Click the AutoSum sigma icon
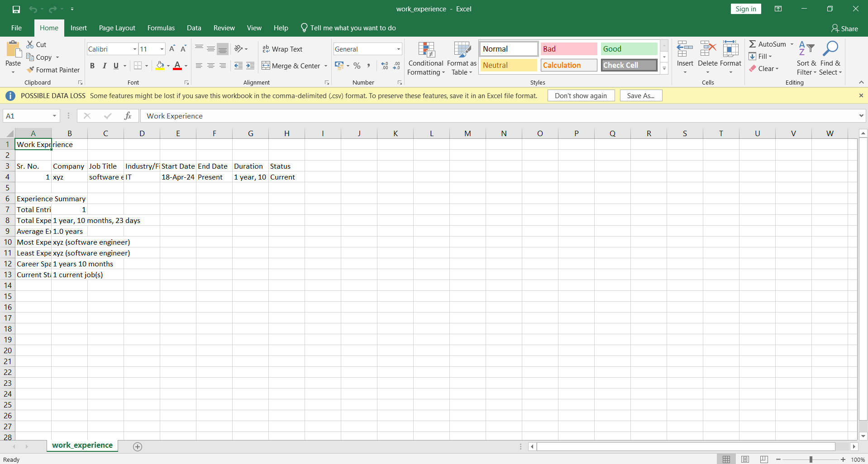The height and width of the screenshot is (464, 868). point(753,44)
